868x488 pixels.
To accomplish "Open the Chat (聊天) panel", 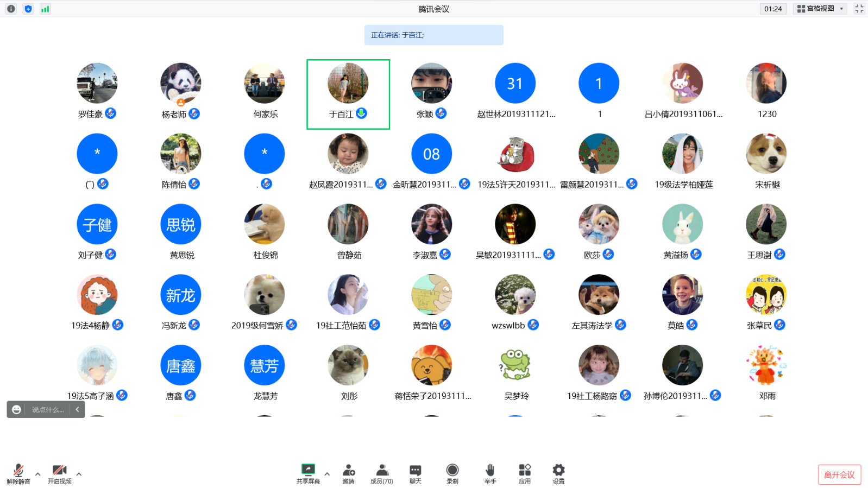I will tap(416, 473).
